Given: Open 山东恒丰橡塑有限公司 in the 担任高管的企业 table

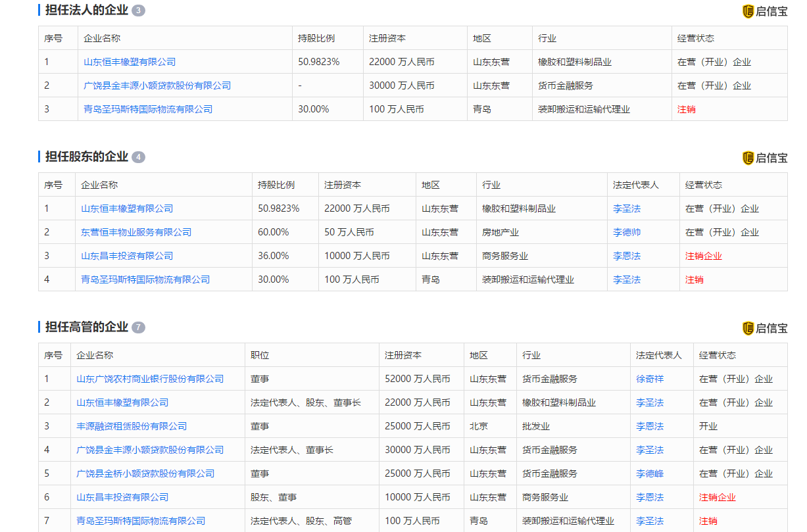Looking at the screenshot, I should pos(122,402).
